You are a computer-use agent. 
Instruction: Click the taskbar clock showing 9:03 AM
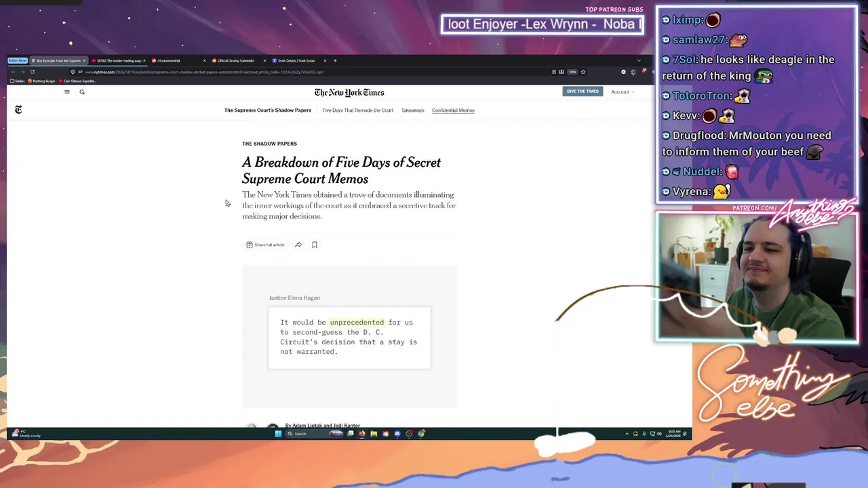pos(674,434)
